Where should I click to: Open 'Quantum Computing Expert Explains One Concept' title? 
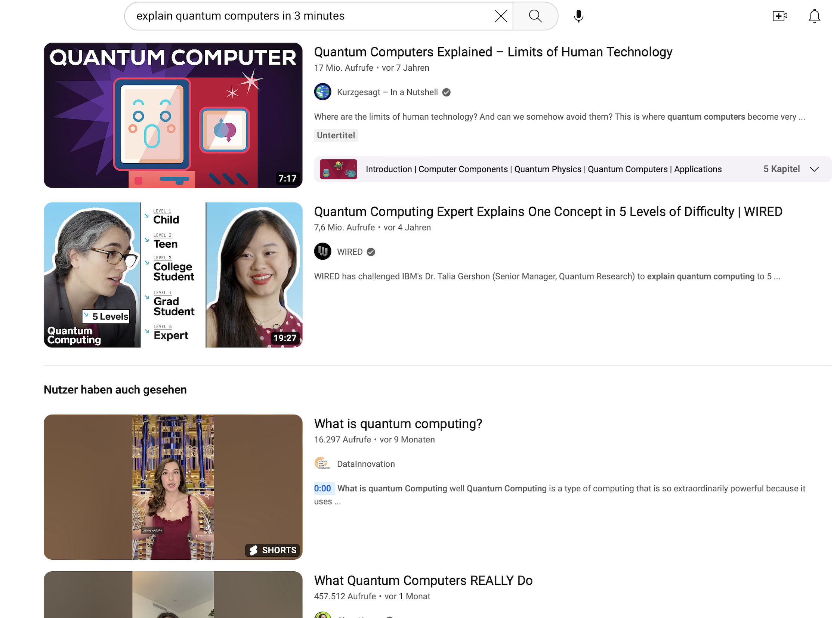tap(548, 211)
